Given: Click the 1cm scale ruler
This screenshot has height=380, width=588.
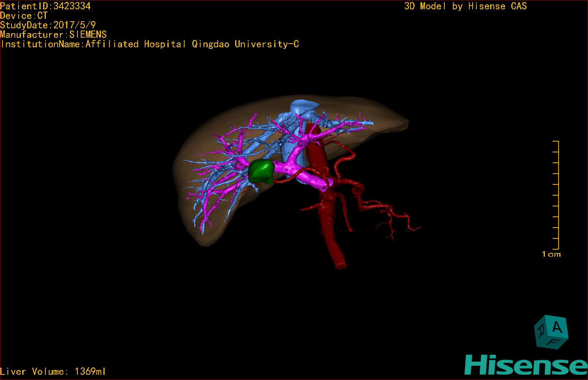Looking at the screenshot, I should pyautogui.click(x=556, y=195).
